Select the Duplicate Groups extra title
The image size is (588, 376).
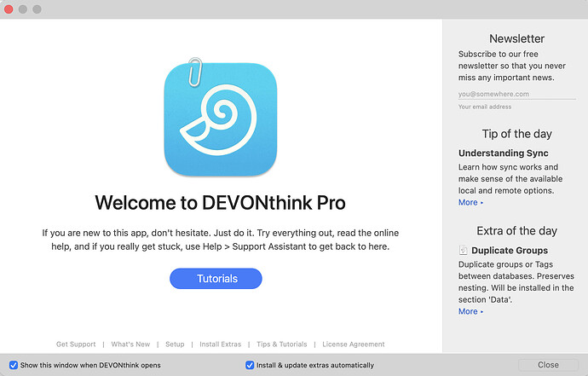click(x=510, y=251)
